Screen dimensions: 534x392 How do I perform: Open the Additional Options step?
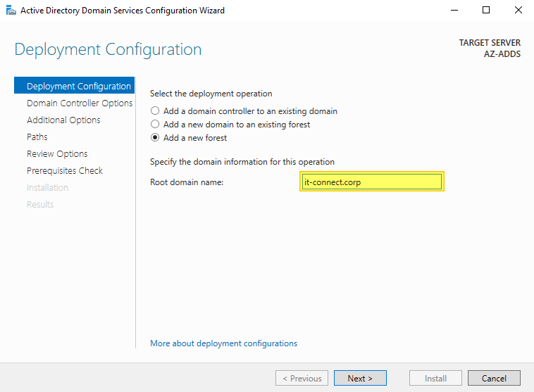tap(63, 120)
